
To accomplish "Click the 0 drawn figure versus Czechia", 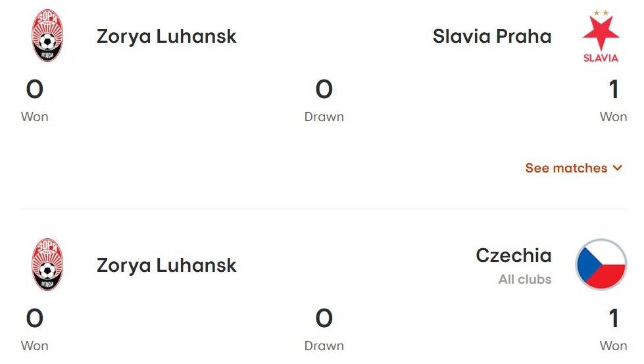I will (324, 319).
